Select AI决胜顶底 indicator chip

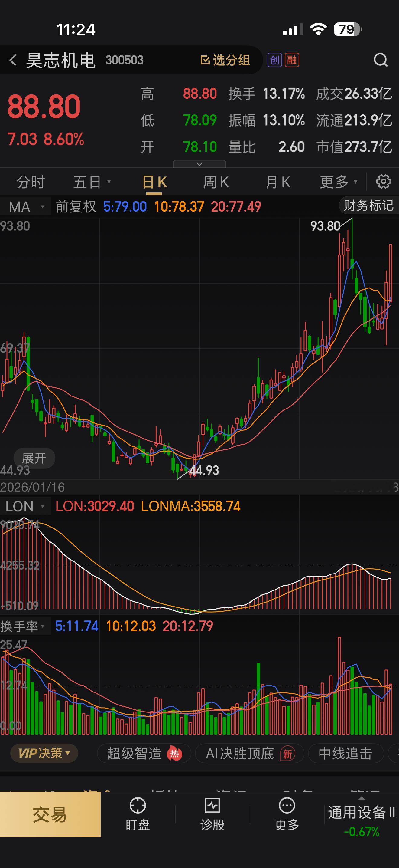click(x=250, y=753)
